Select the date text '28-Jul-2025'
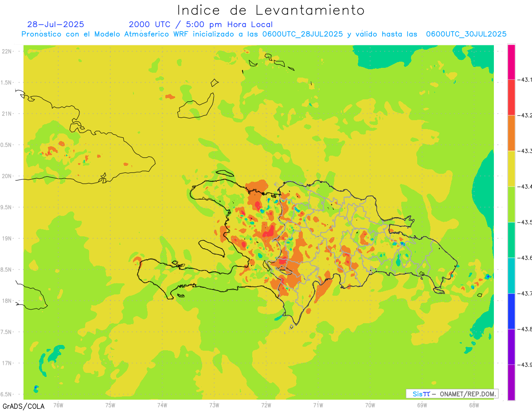The width and height of the screenshot is (532, 411). pyautogui.click(x=55, y=24)
